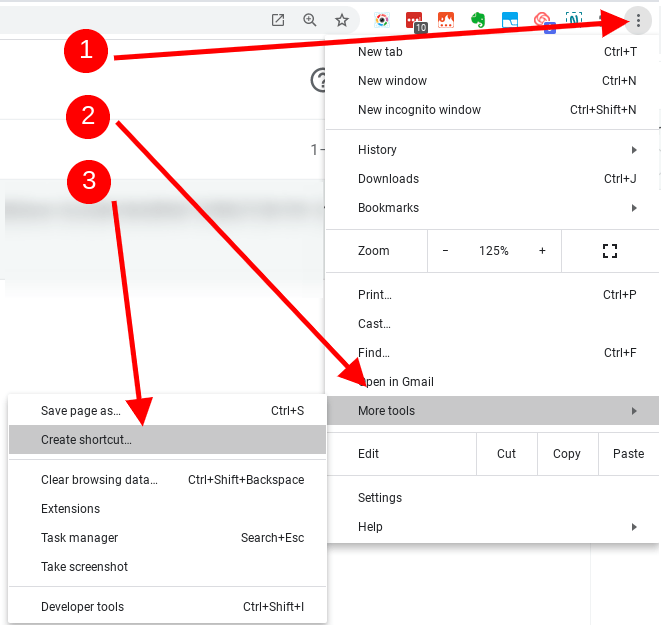Click the Copy button in Edit row

567,454
